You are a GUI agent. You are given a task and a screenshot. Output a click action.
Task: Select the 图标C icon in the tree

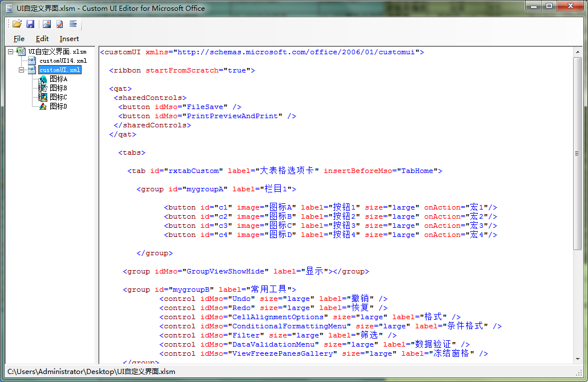click(x=55, y=97)
